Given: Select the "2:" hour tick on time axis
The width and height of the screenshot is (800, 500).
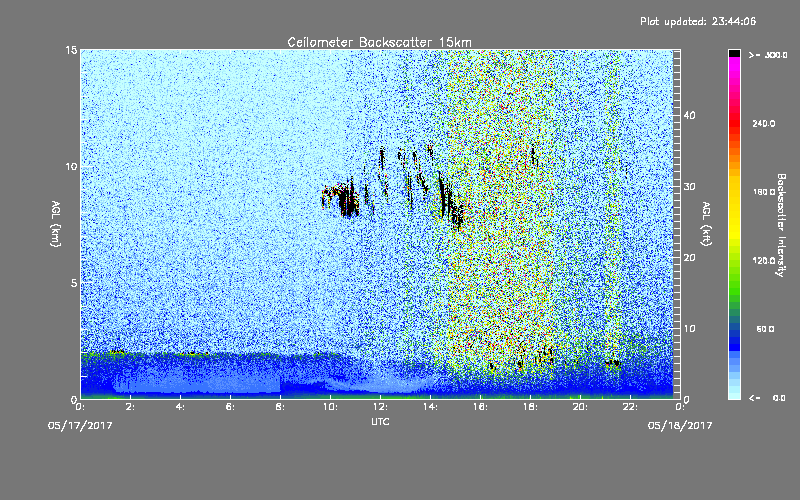Looking at the screenshot, I should point(131,407).
